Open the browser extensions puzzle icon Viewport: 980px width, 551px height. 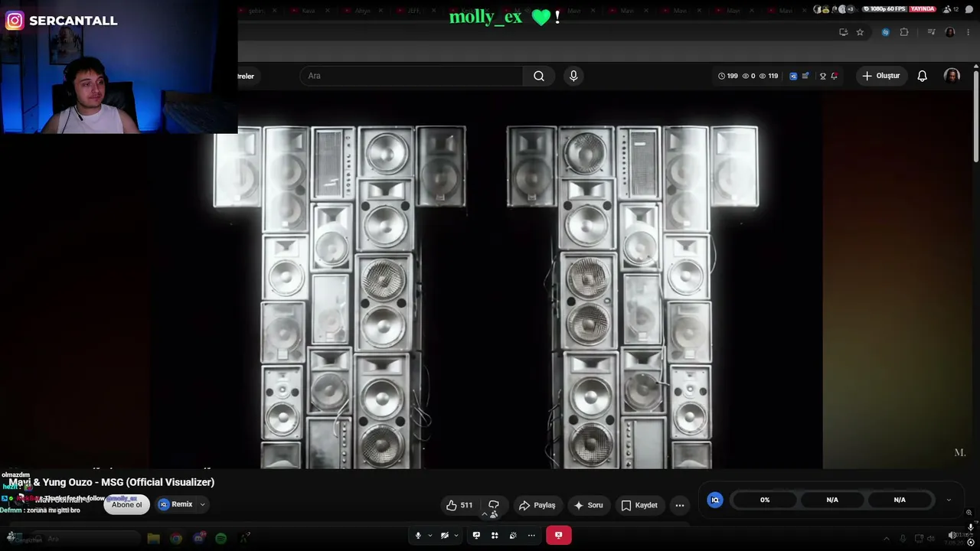[904, 32]
